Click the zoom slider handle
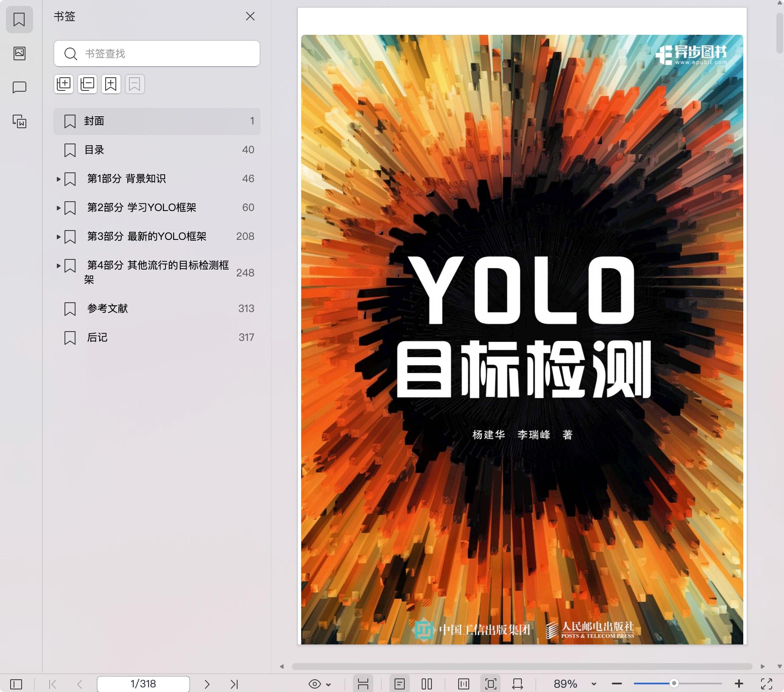This screenshot has height=692, width=784. (x=674, y=684)
